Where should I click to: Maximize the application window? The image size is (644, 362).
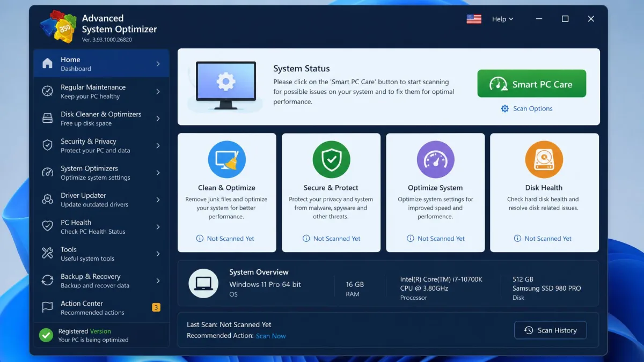565,19
